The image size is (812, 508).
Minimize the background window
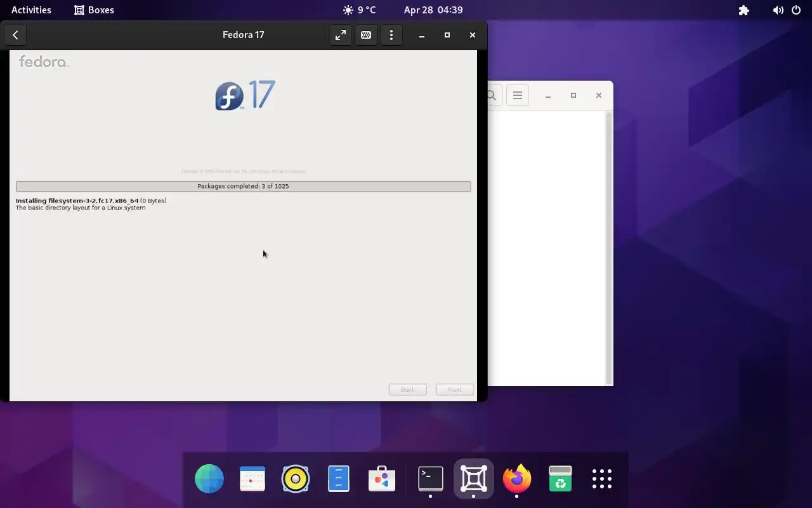point(548,95)
